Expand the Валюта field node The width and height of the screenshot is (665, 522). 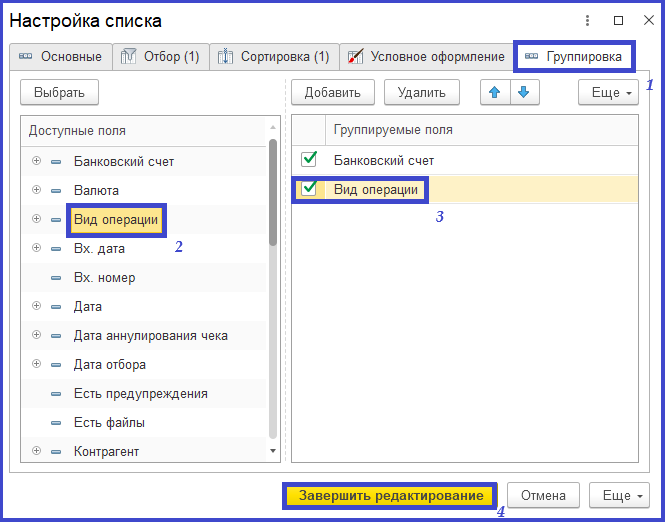point(37,190)
